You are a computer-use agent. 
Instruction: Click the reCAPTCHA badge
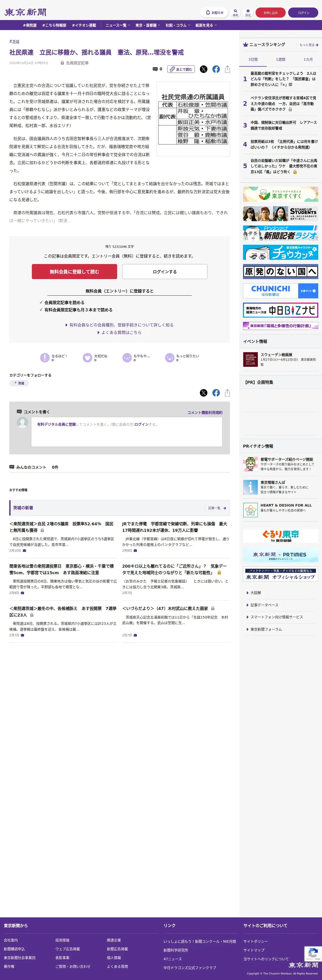point(313,953)
